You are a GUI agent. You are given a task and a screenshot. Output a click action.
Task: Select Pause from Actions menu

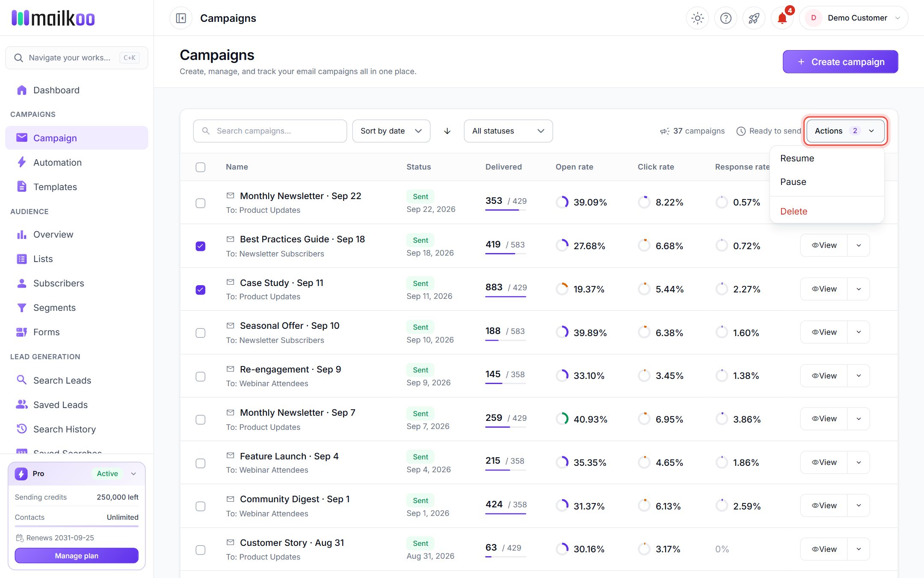coord(827,182)
